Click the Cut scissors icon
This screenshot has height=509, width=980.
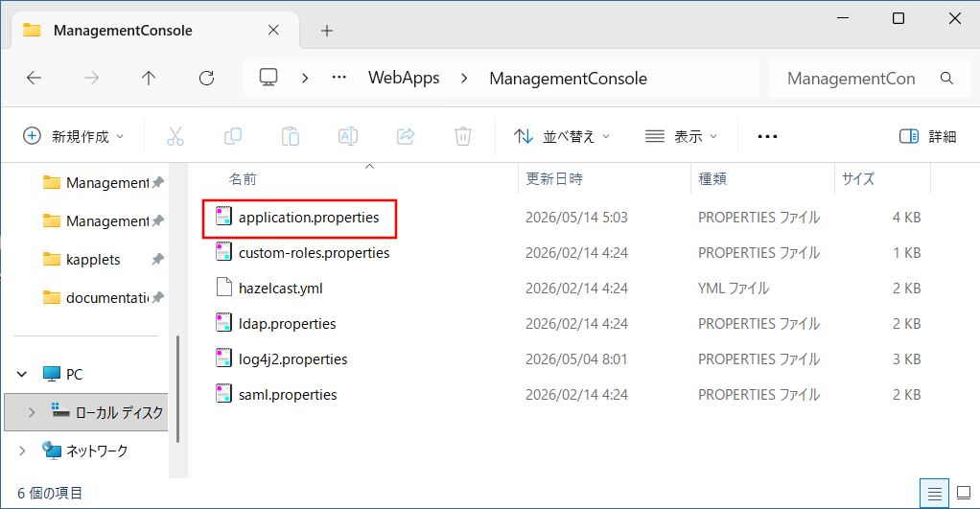point(175,136)
